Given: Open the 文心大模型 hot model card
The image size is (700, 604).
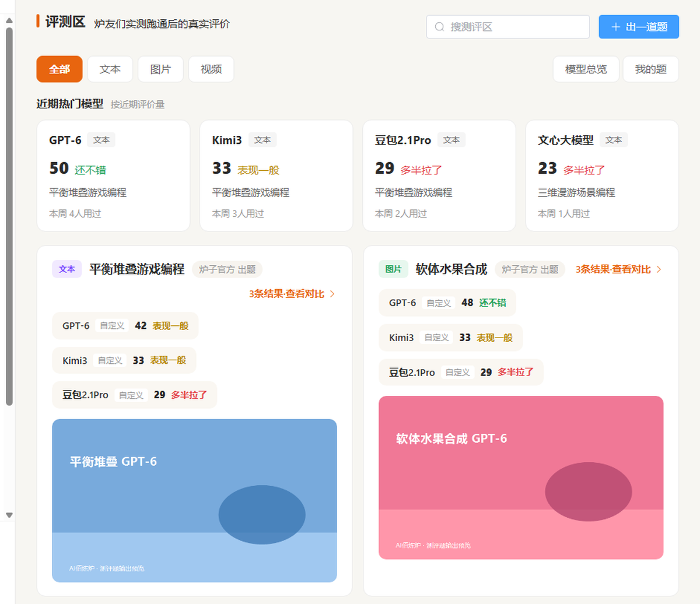Looking at the screenshot, I should click(x=602, y=176).
